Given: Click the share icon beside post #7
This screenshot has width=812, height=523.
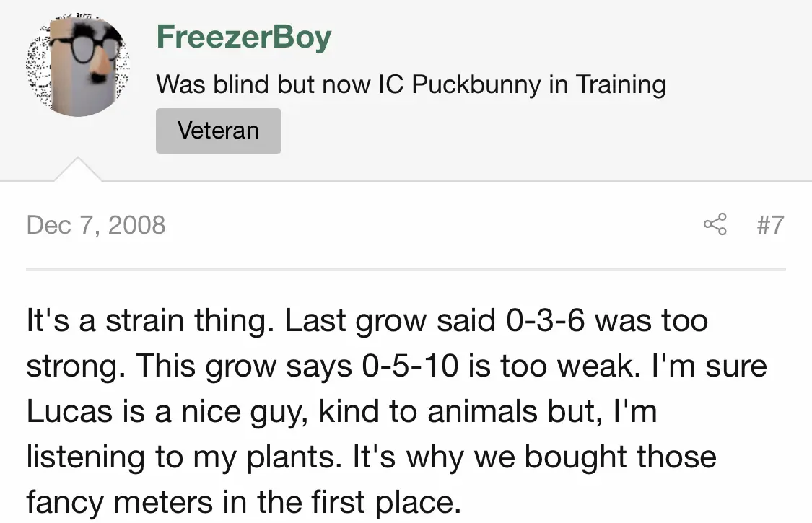Looking at the screenshot, I should click(715, 225).
